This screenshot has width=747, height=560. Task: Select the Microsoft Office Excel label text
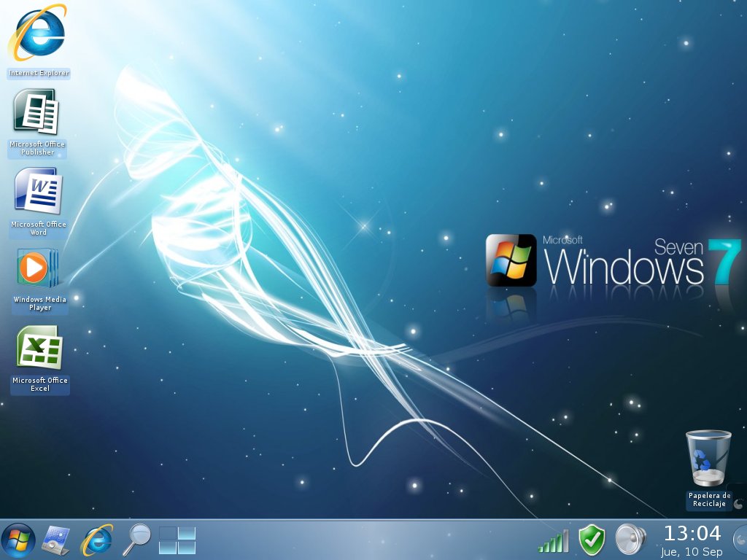click(40, 384)
